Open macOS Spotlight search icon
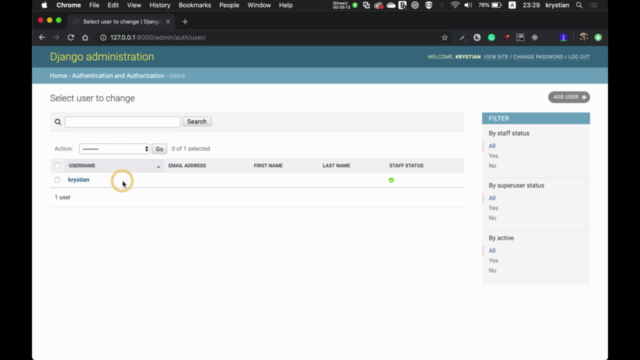Viewport: 640px width, 360px height. point(579,5)
